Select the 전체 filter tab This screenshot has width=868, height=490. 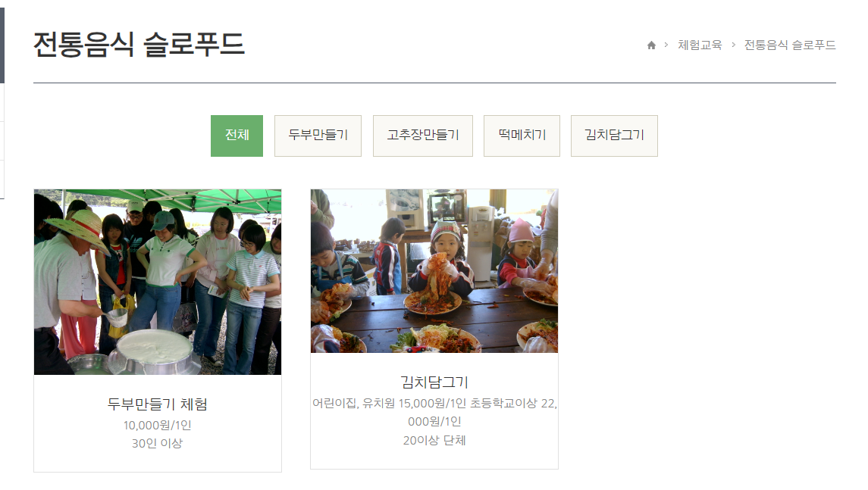[237, 136]
